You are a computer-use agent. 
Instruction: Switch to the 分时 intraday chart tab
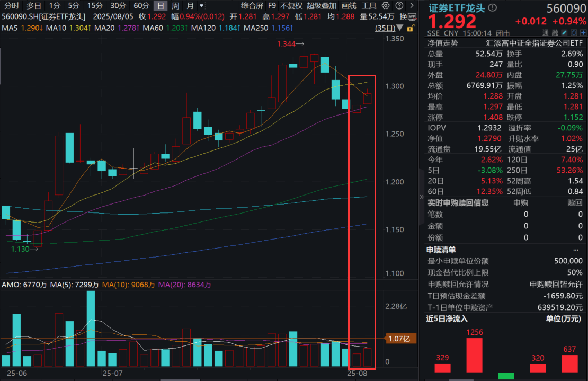[x=12, y=5]
